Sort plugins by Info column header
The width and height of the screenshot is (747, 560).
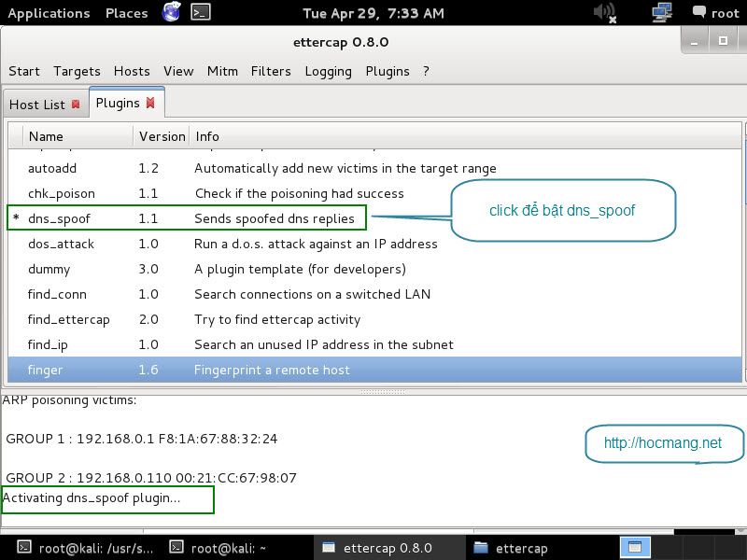tap(466, 136)
